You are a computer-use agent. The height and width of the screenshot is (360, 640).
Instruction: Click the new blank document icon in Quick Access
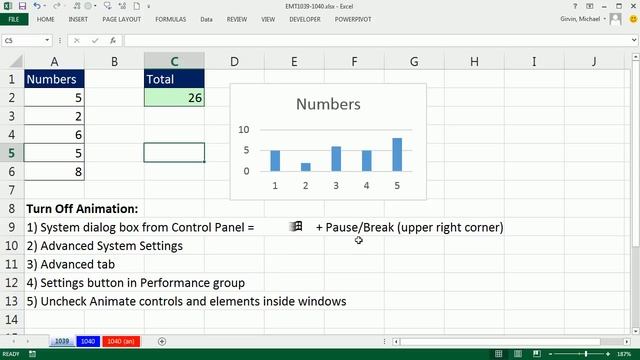tap(137, 6)
